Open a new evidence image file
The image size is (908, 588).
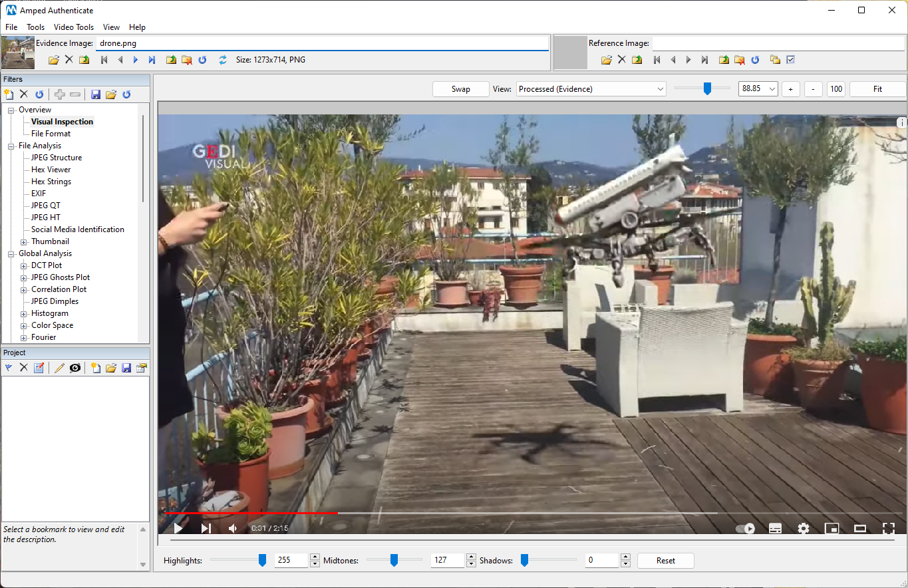tap(53, 59)
